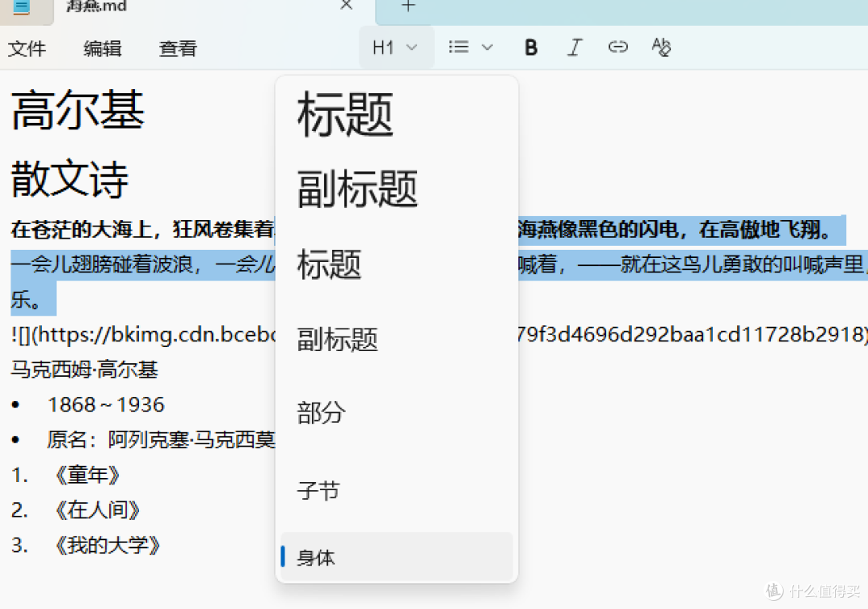Choose 身体 from the style dropdown
Image resolution: width=868 pixels, height=609 pixels.
[x=316, y=557]
